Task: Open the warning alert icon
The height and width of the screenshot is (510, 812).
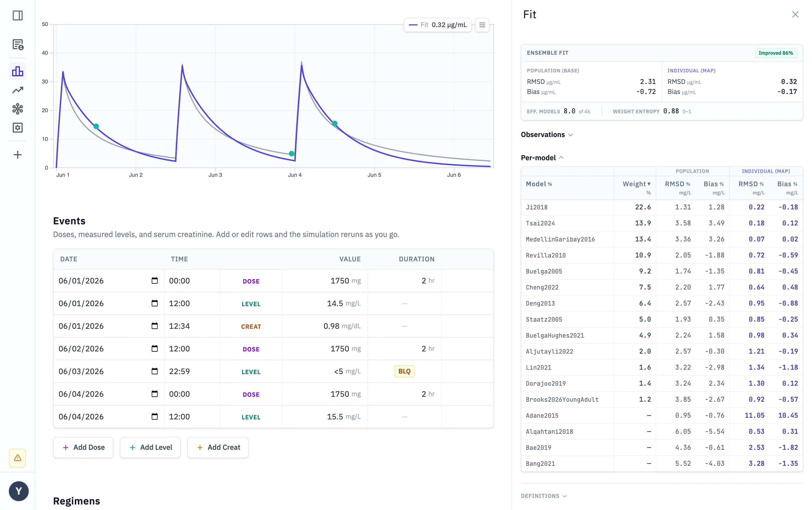Action: point(17,458)
